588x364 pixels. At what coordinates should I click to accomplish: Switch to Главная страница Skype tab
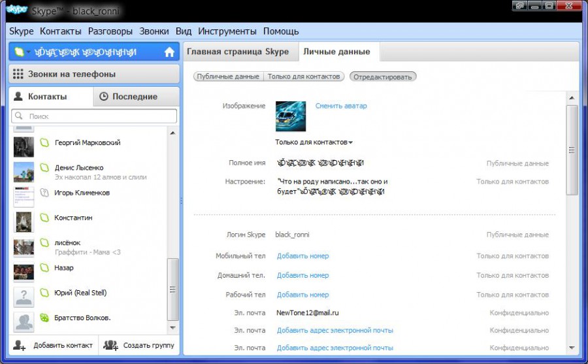240,52
